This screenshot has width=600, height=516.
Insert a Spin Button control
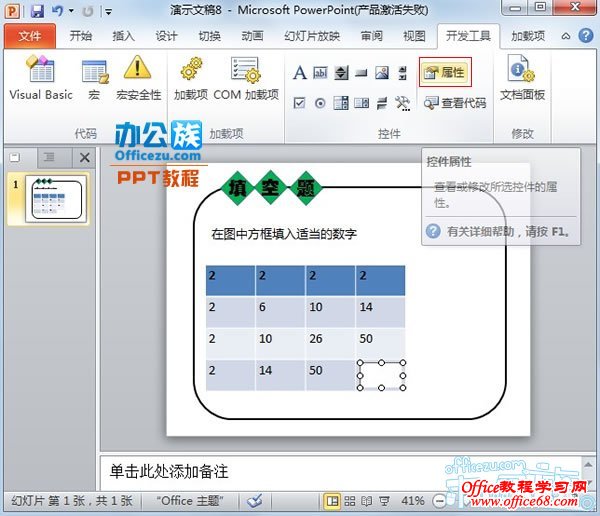[341, 72]
